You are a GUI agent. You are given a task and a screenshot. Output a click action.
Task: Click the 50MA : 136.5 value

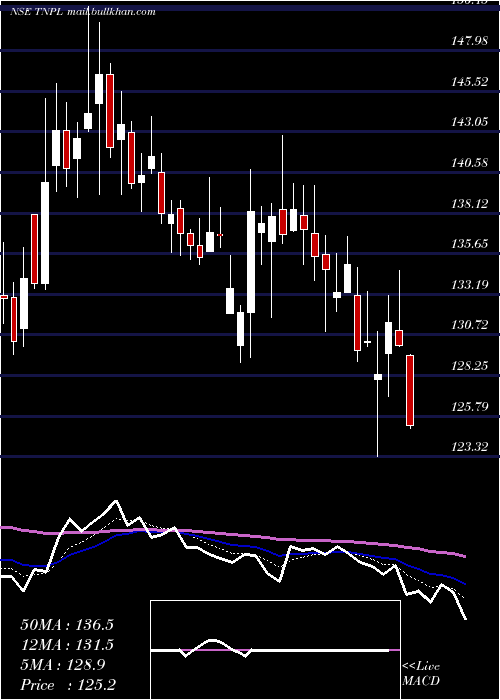coord(67,625)
